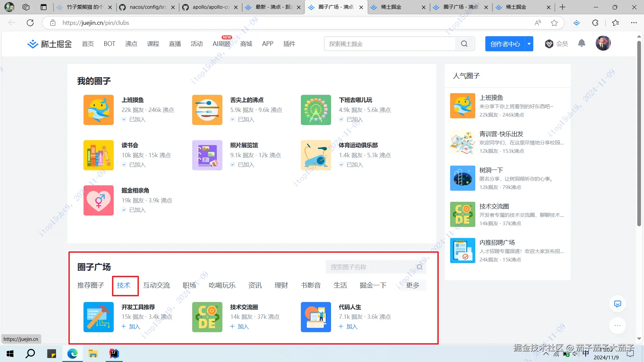
Task: Expand the 更多 category list
Action: point(413,285)
